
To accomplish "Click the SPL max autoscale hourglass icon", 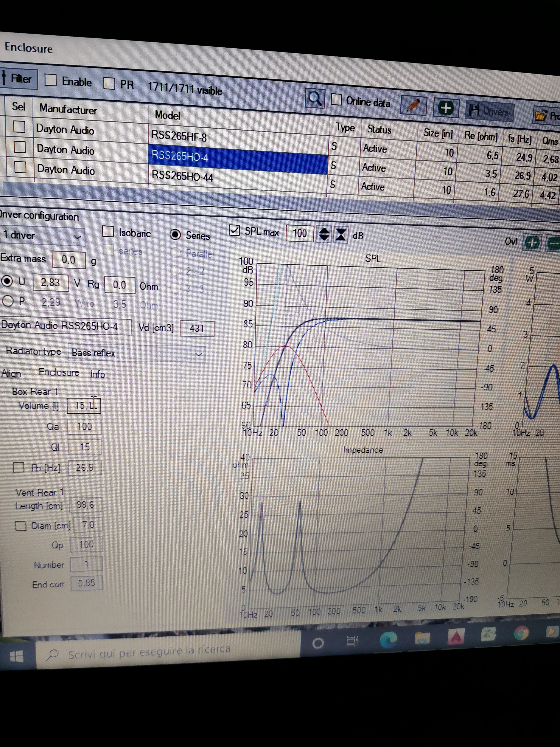I will pyautogui.click(x=341, y=235).
